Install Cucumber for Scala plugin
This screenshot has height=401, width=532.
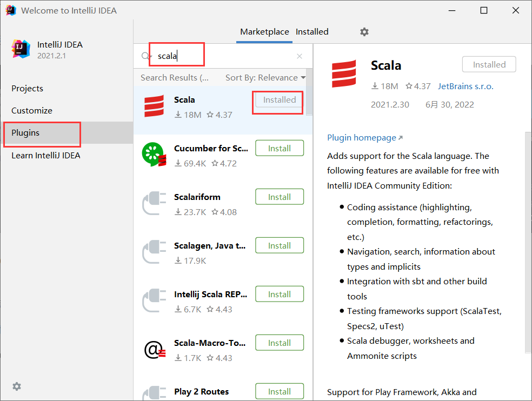[x=279, y=148]
